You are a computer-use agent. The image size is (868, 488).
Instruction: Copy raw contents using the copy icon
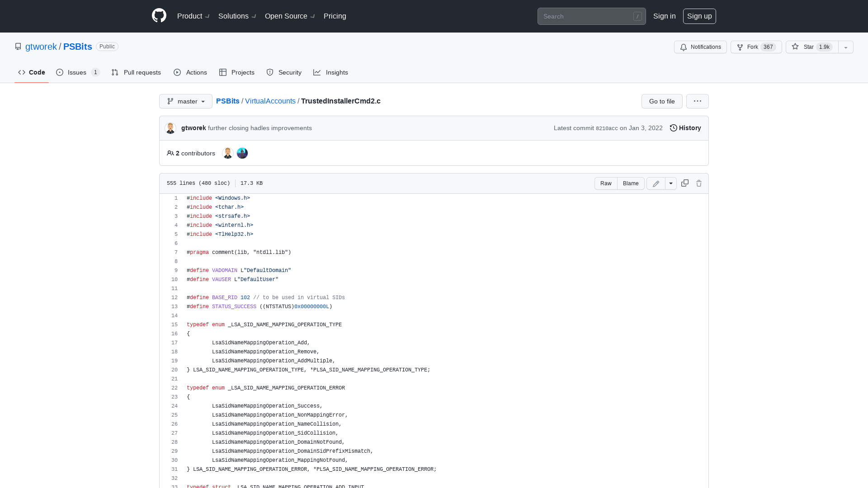pos(685,183)
